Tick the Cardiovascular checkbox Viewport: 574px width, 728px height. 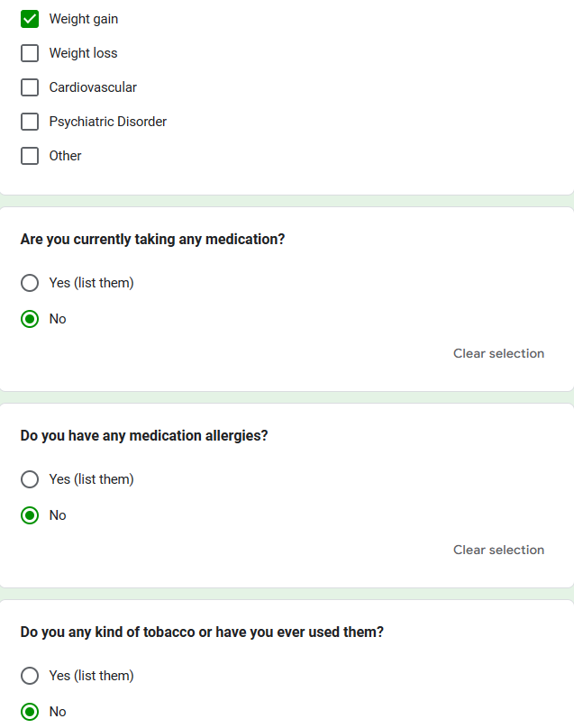[30, 87]
